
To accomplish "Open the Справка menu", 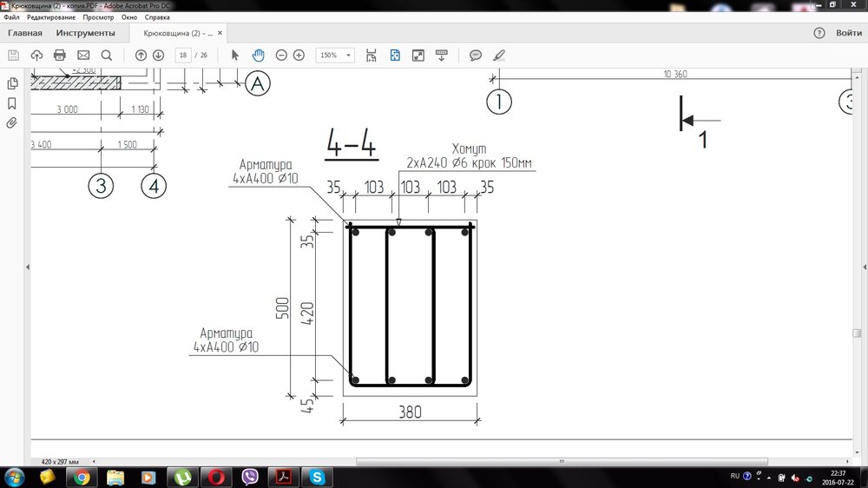I will [157, 17].
